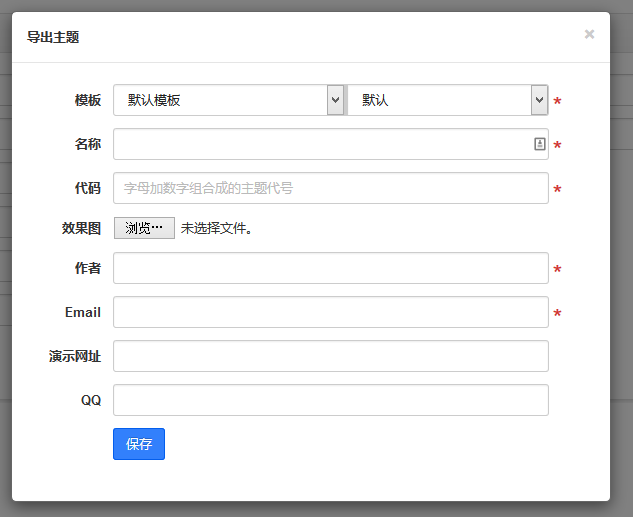The image size is (633, 517).
Task: Click the 代码 label
Action: click(88, 188)
